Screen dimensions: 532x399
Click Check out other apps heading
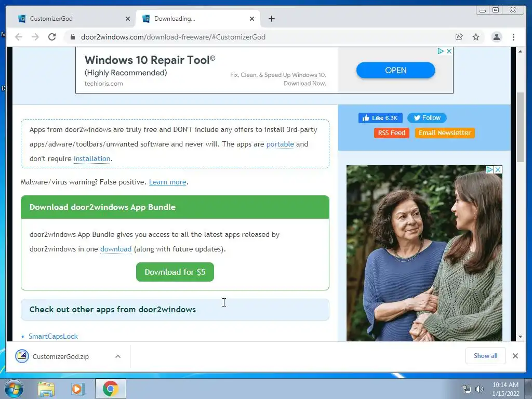(113, 310)
